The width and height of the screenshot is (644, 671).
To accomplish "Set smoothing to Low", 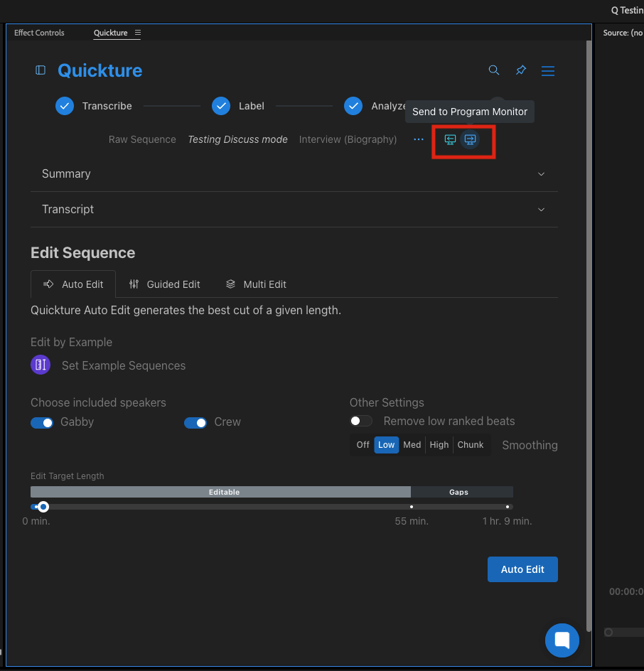I will point(387,445).
